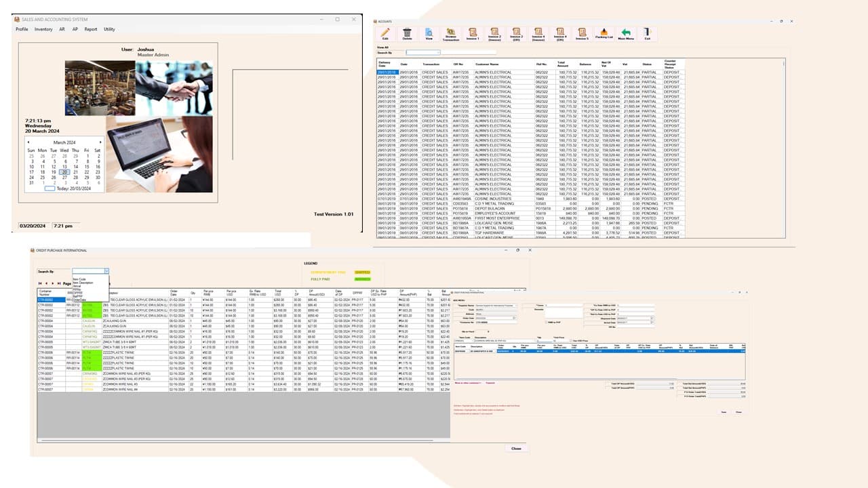Open the Order Date date picker
Screen dimensions: 868x488
coord(515,318)
